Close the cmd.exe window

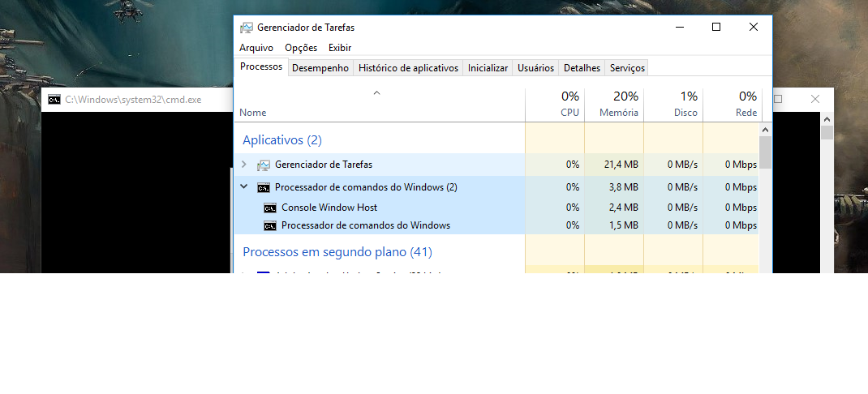814,99
